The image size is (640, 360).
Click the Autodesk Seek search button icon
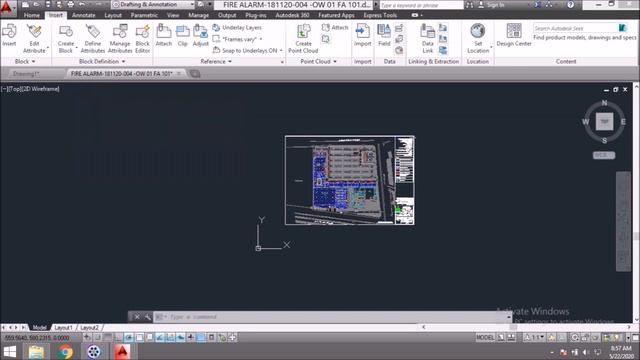click(x=622, y=28)
